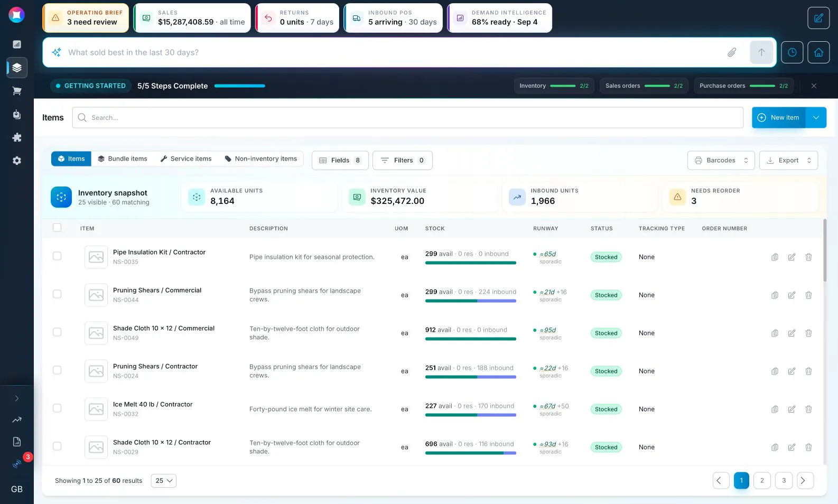
Task: Copy the Pipe Insulation Kit row
Action: 775,257
